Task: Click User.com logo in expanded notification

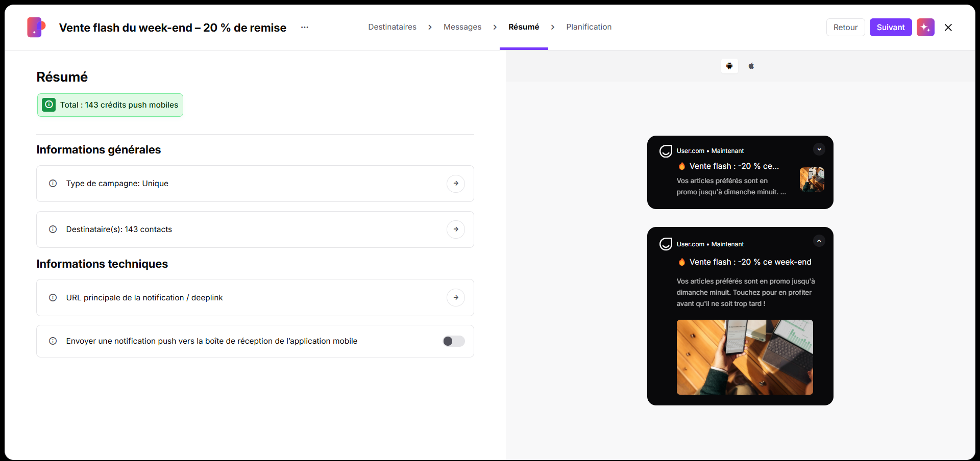Action: (x=666, y=244)
